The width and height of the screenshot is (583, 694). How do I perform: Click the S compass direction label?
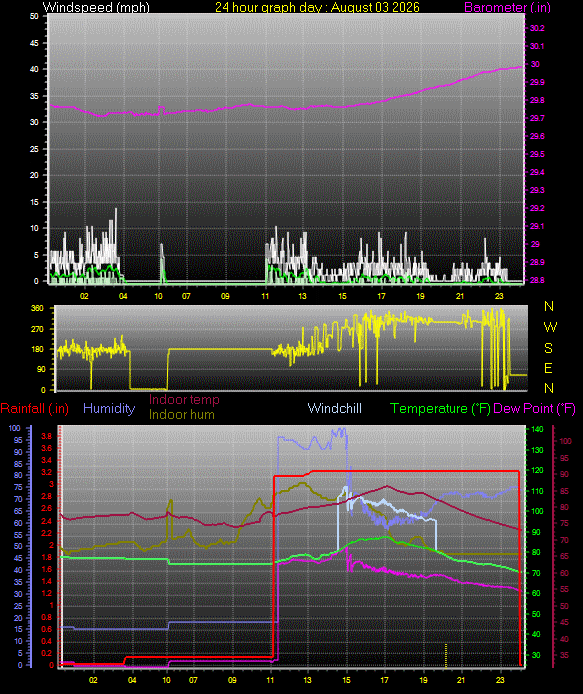click(548, 348)
